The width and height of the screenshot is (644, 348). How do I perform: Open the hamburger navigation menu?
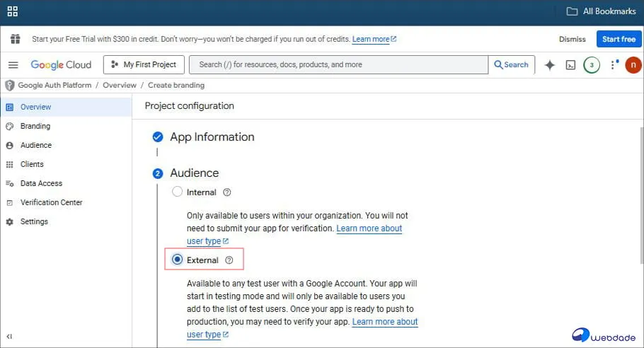[13, 65]
